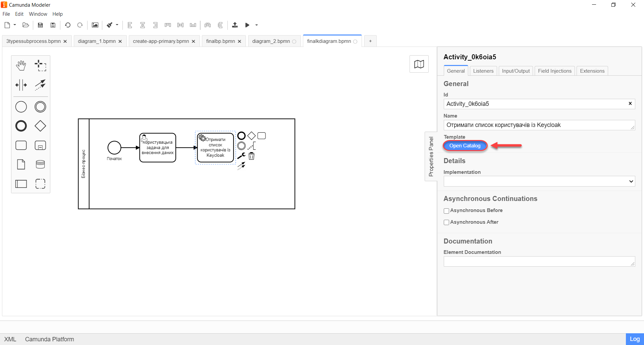Add a new diagram tab with plus
Viewport: 644px width, 345px height.
point(370,41)
